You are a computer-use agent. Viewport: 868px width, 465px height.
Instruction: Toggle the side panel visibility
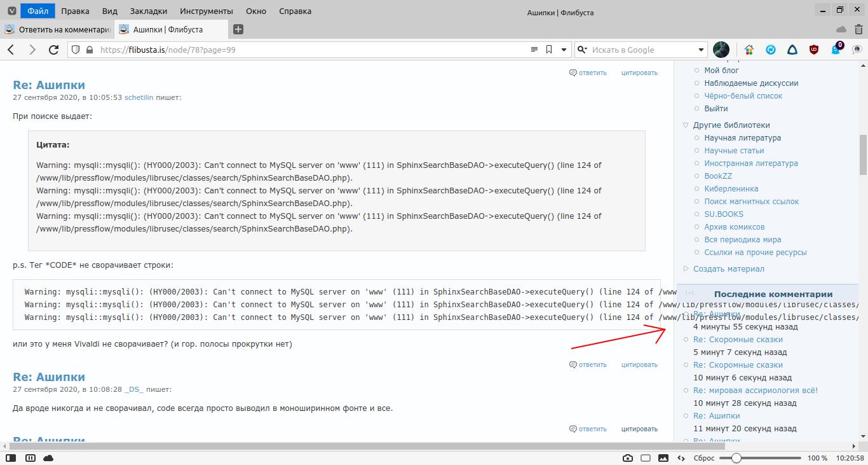pos(11,458)
